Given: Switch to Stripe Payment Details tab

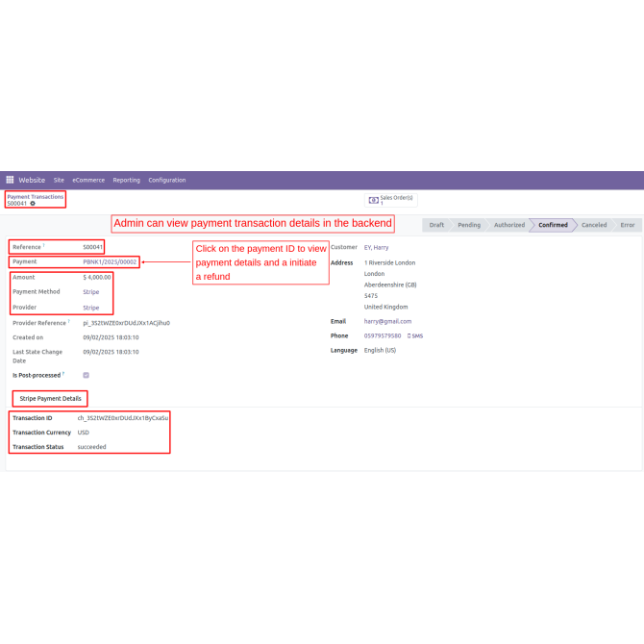Looking at the screenshot, I should tap(50, 398).
